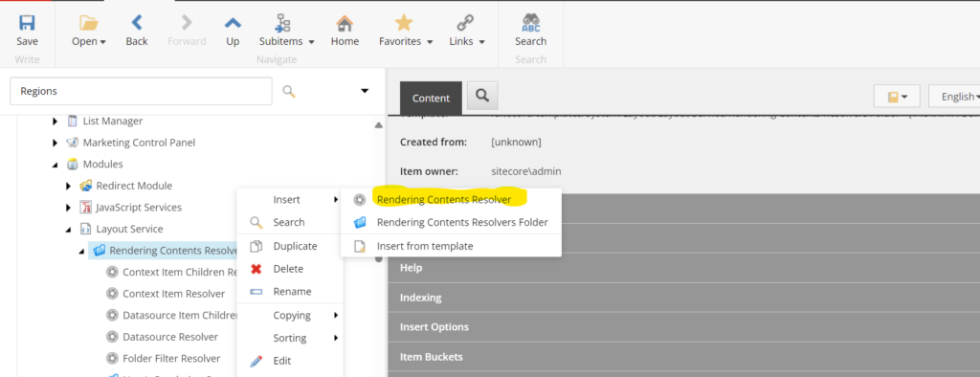Image resolution: width=980 pixels, height=377 pixels.
Task: Click the magnifier icon beside Regions field
Action: click(x=289, y=91)
